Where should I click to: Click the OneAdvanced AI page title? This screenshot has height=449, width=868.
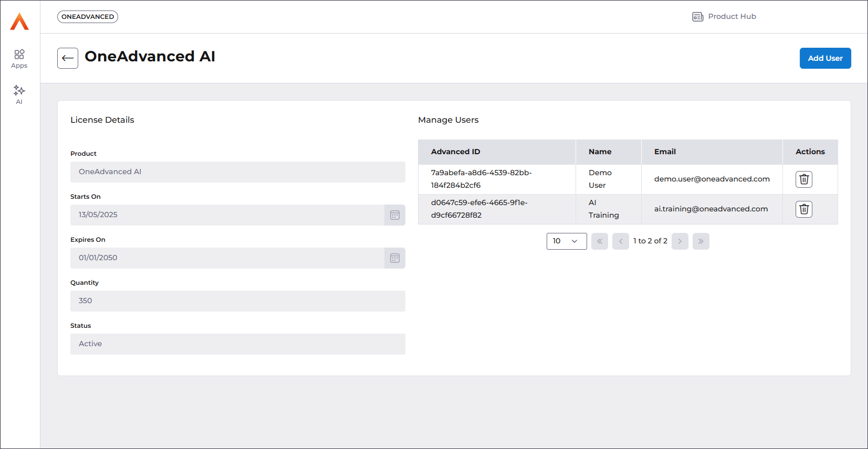[150, 57]
